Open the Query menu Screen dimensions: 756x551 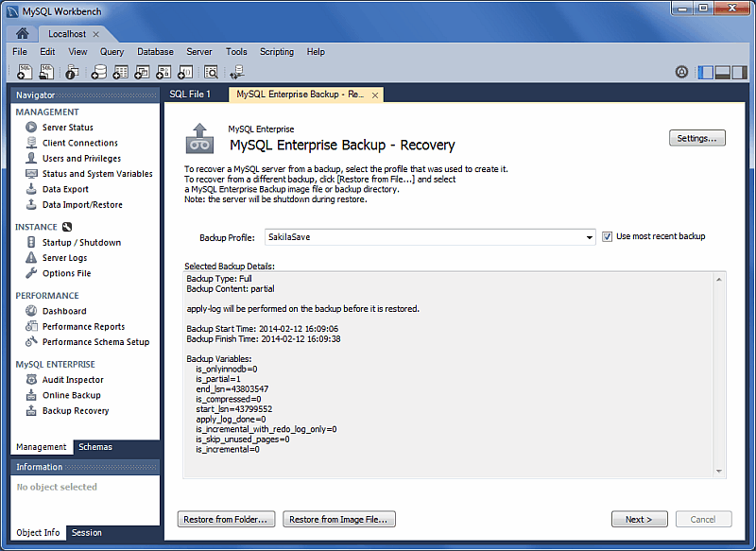pyautogui.click(x=112, y=52)
